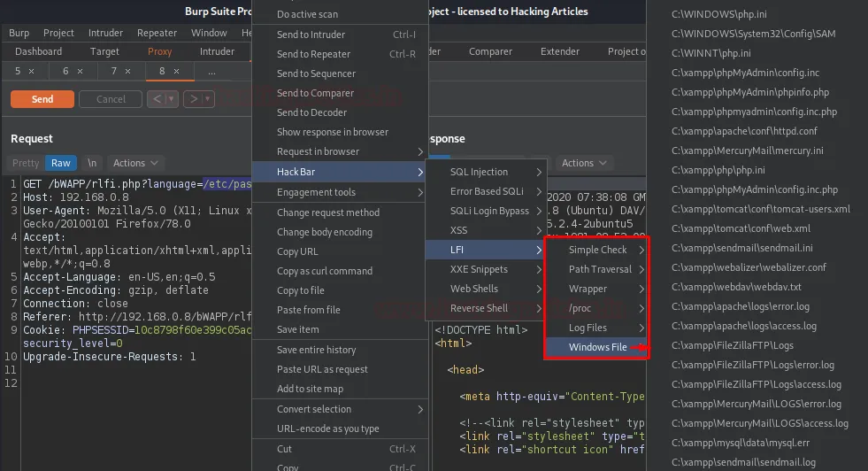The width and height of the screenshot is (868, 471).
Task: Choose Send to Repeater
Action: click(x=340, y=54)
